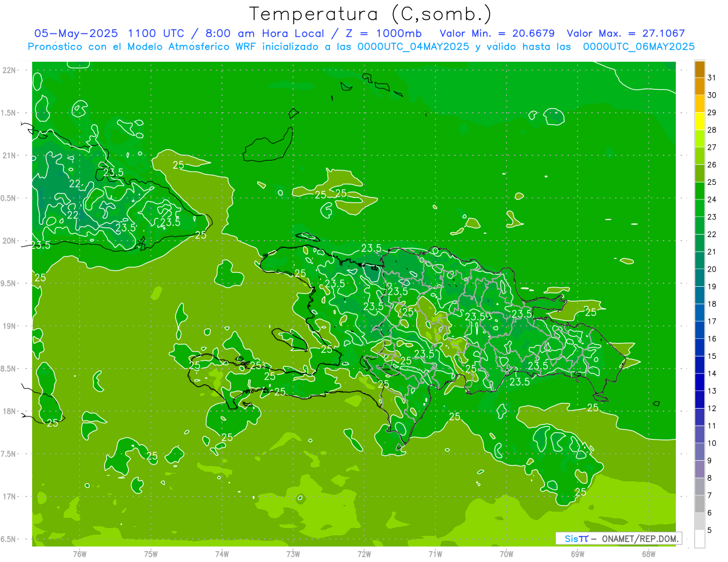
Task: Click the title "Temperatura (C,somb.)"
Action: 370,15
